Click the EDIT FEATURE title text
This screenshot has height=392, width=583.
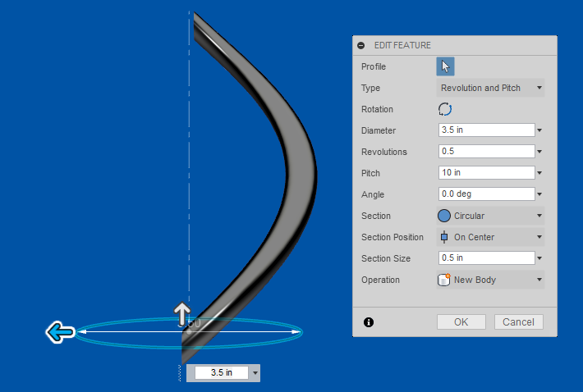[x=402, y=45]
